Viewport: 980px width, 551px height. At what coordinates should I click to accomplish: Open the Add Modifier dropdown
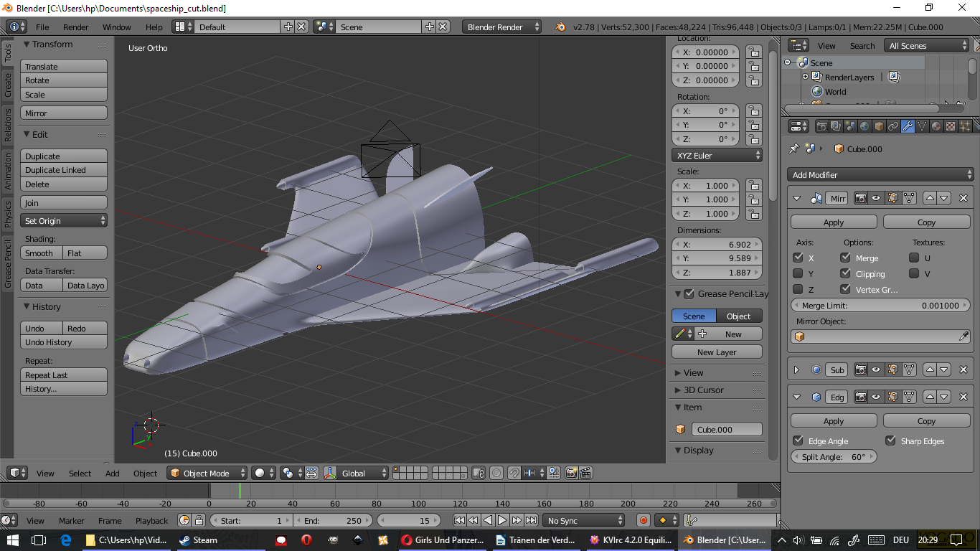(880, 175)
